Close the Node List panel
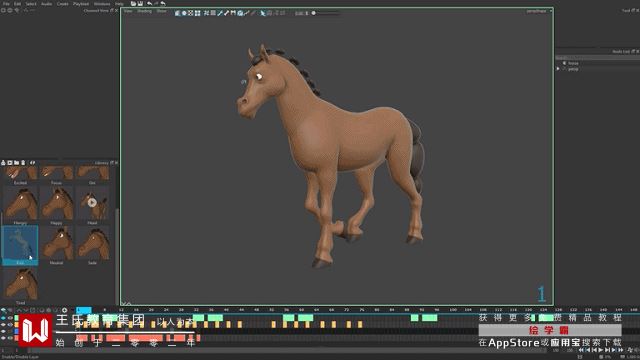Image resolution: width=640 pixels, height=360 pixels. pyautogui.click(x=638, y=51)
